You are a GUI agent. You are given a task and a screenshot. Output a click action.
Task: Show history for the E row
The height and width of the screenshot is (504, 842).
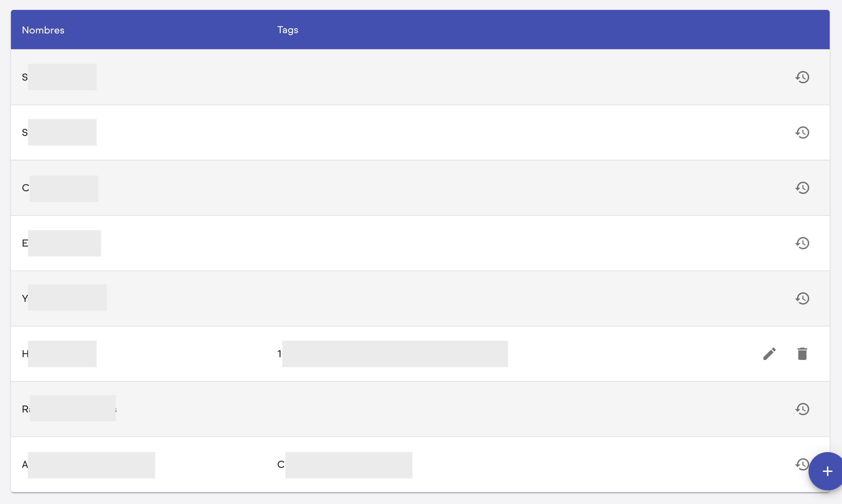[802, 243]
